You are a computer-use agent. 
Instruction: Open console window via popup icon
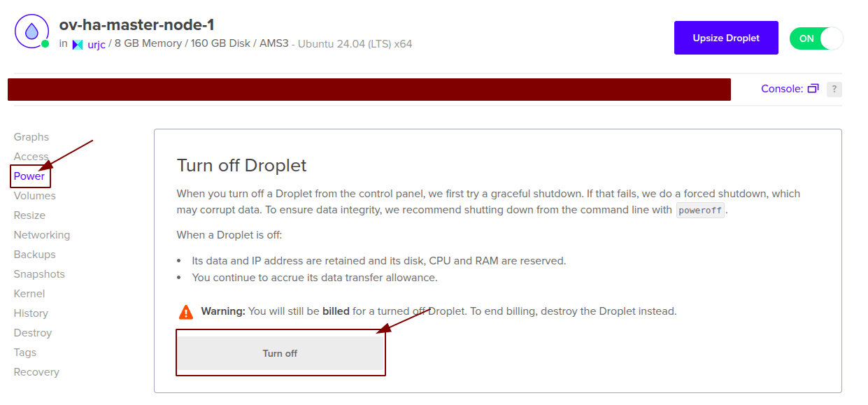pyautogui.click(x=813, y=89)
